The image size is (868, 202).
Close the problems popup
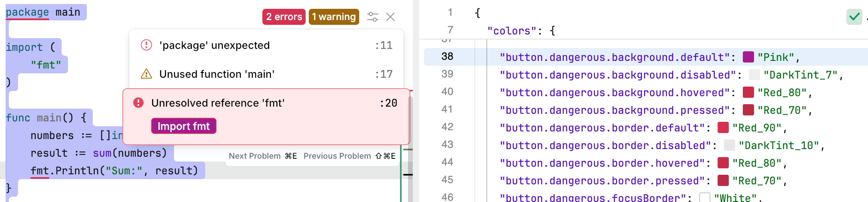coord(390,17)
